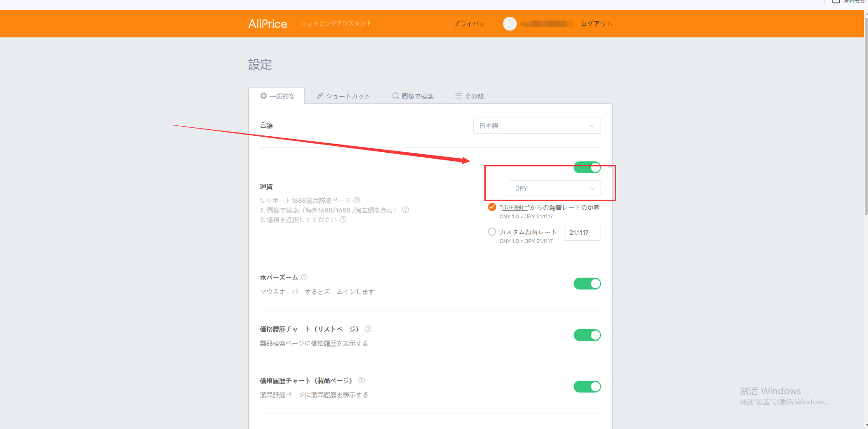Viewport: 868px width, 429px height.
Task: Click help icon beside 価格履歴チャート（製品ページ）
Action: (362, 380)
